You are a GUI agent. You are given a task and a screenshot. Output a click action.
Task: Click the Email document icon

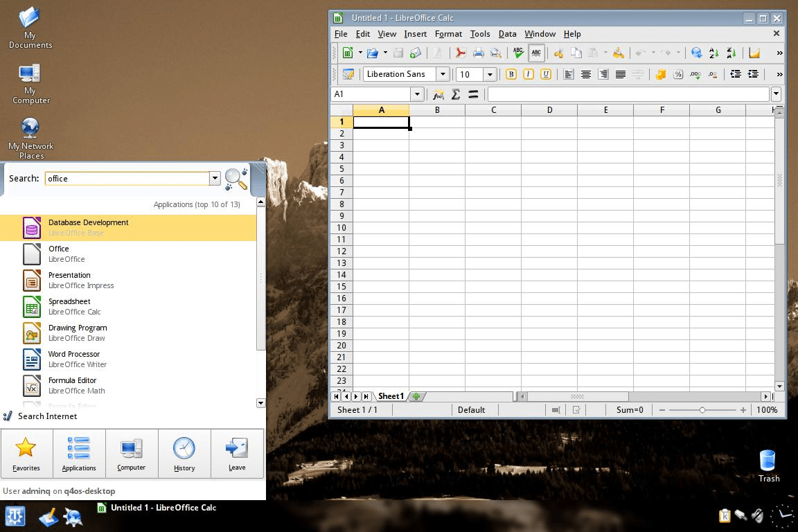point(416,53)
